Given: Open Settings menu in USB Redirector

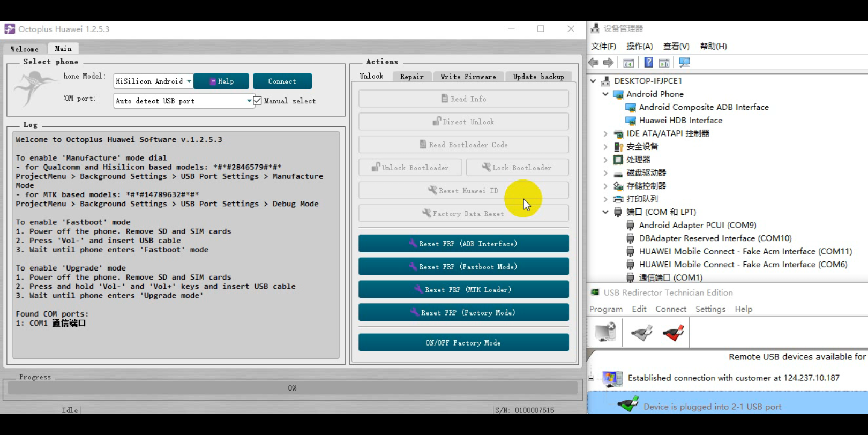Looking at the screenshot, I should point(710,309).
